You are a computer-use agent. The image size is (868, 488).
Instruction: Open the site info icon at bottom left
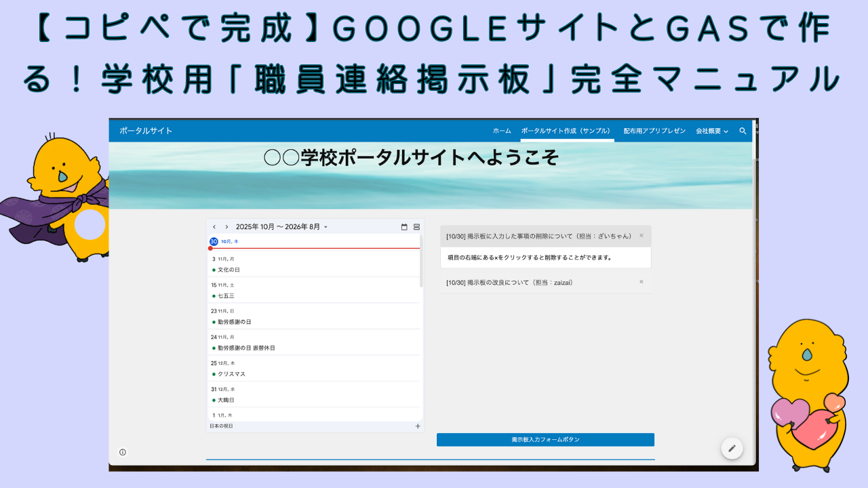pyautogui.click(x=123, y=452)
